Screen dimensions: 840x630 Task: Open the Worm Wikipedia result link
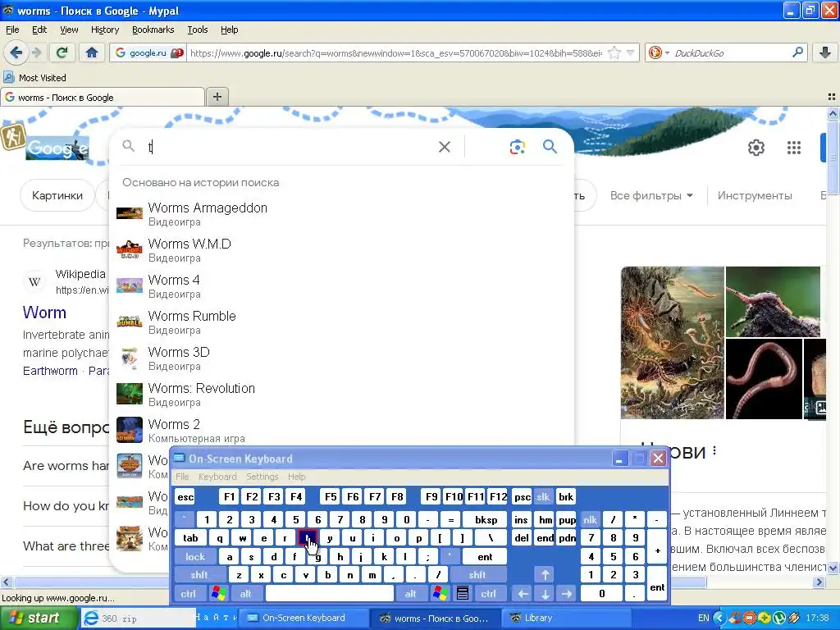pos(44,313)
